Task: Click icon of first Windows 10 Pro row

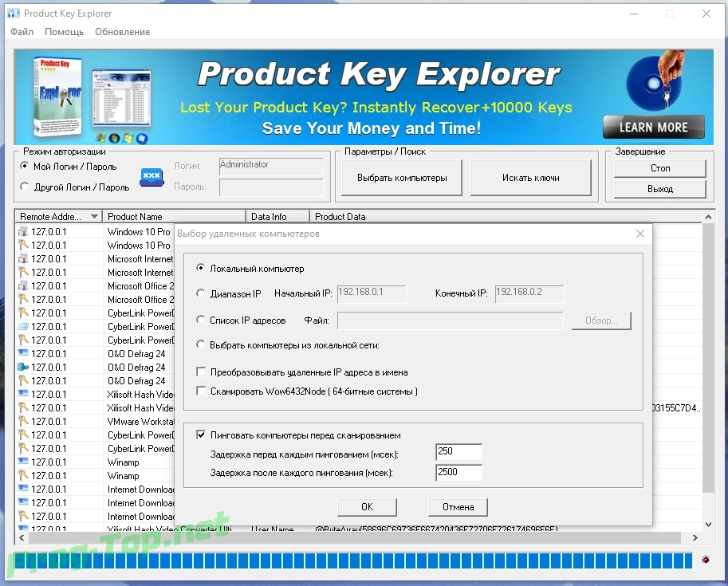Action: [x=23, y=231]
